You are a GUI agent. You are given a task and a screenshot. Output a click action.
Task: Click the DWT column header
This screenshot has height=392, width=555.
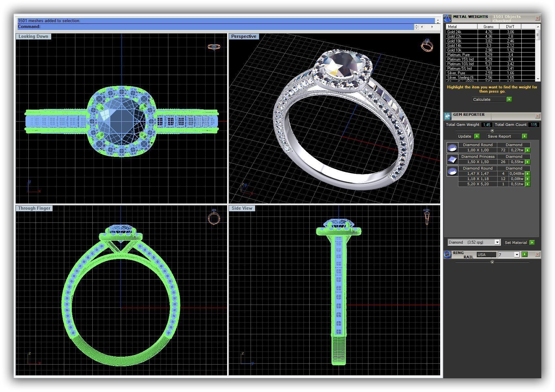tap(510, 26)
